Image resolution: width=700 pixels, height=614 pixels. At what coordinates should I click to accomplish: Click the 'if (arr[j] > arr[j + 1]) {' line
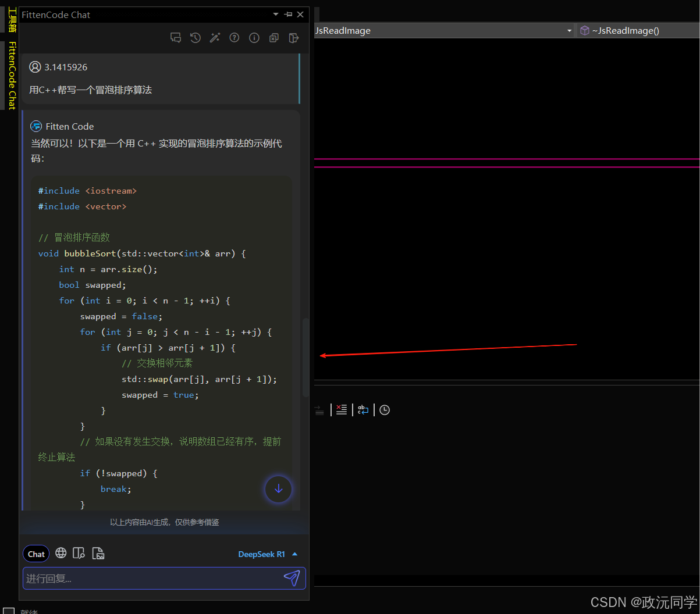click(x=168, y=348)
